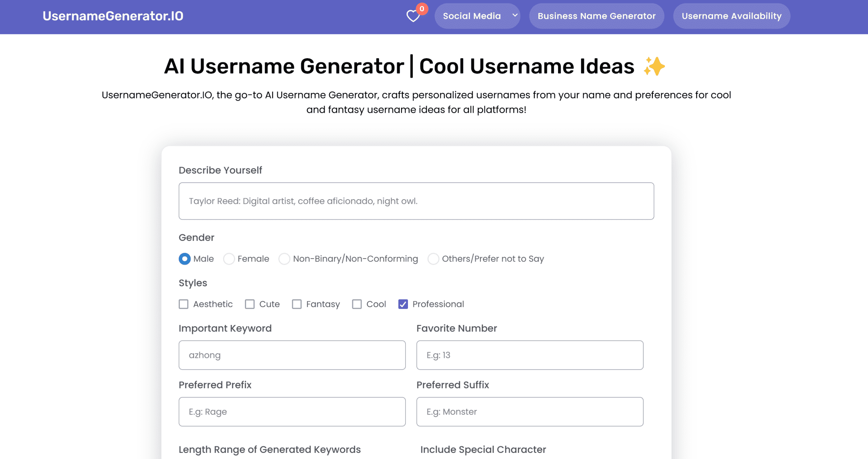868x459 pixels.
Task: Focus the Important Keyword input field
Action: [292, 355]
